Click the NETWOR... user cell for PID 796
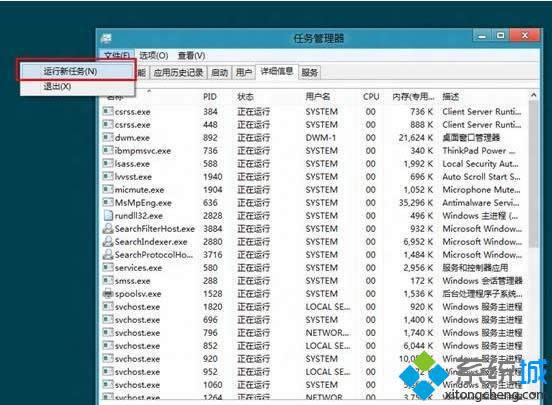Viewport: 552px width, 405px height. [327, 333]
